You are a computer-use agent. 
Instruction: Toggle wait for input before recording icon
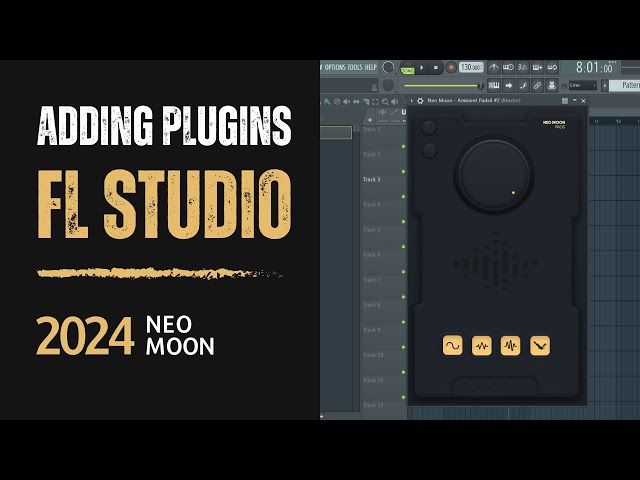click(x=508, y=67)
